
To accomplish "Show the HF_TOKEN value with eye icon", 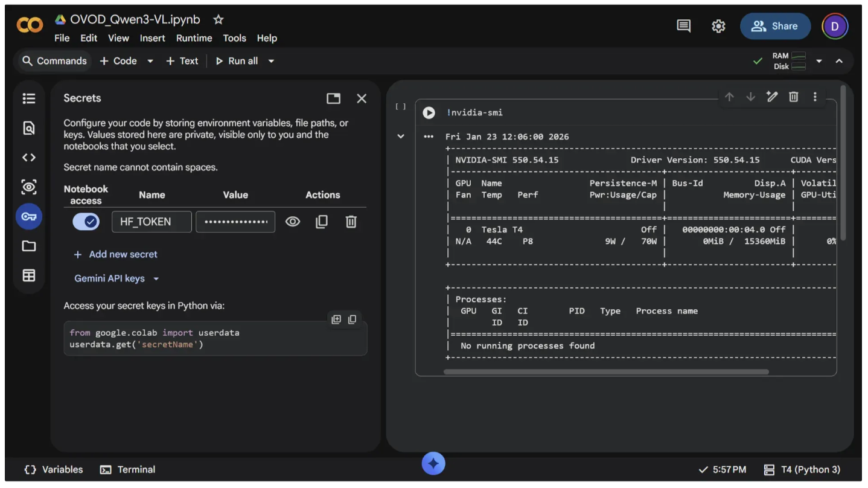I will coord(293,222).
